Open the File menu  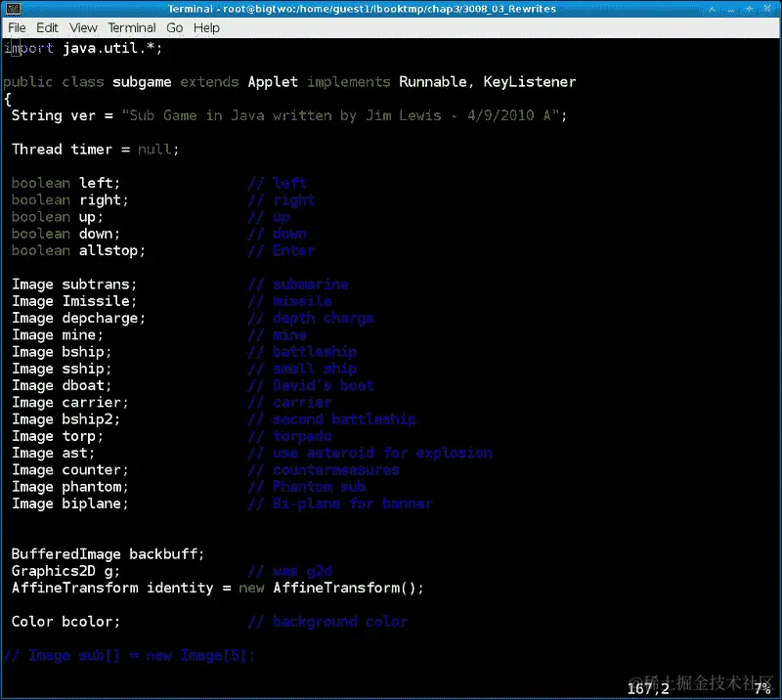[17, 28]
